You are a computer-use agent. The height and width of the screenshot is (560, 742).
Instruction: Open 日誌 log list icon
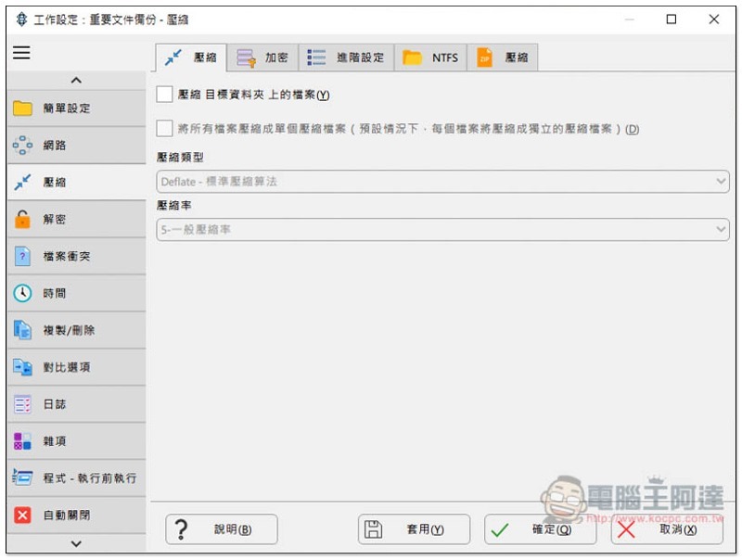coord(22,404)
